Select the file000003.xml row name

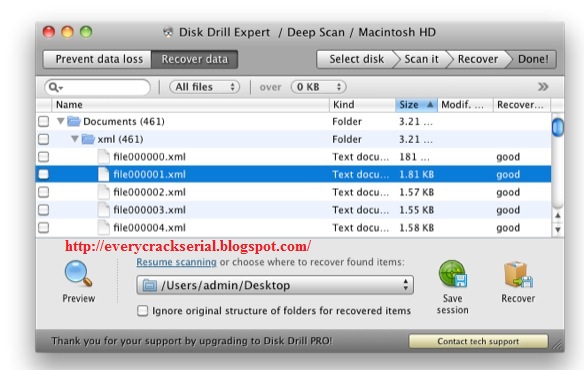coord(149,210)
